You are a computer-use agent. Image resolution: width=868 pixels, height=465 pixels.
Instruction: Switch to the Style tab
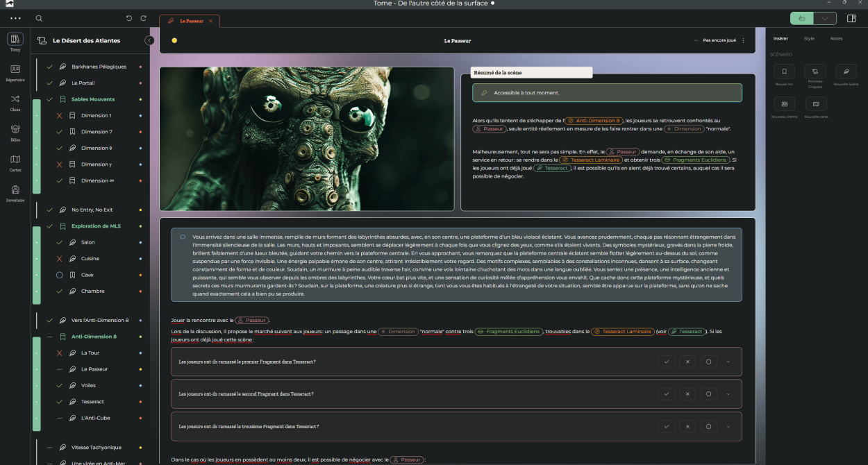[809, 39]
